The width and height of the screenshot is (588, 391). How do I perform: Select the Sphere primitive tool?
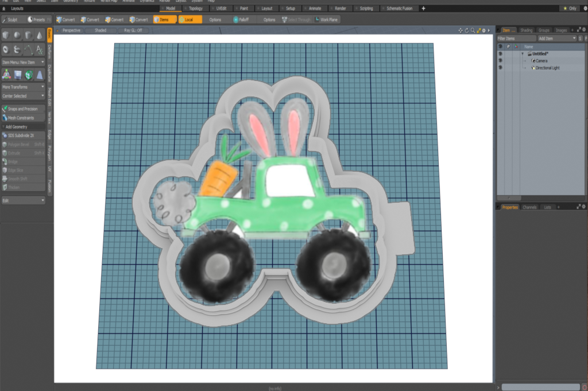(x=17, y=36)
